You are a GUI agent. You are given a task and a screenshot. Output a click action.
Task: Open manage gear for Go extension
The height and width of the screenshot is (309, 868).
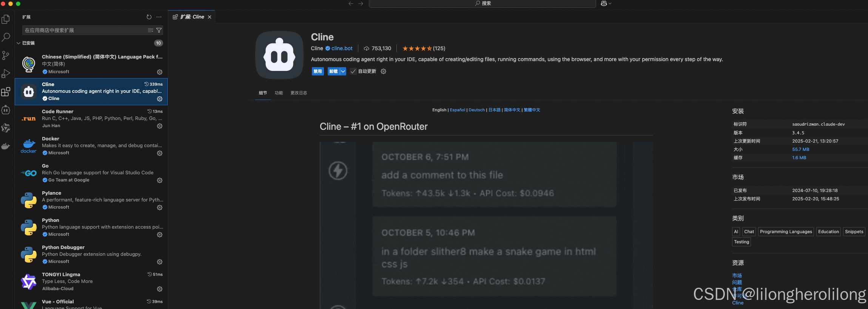pyautogui.click(x=160, y=180)
